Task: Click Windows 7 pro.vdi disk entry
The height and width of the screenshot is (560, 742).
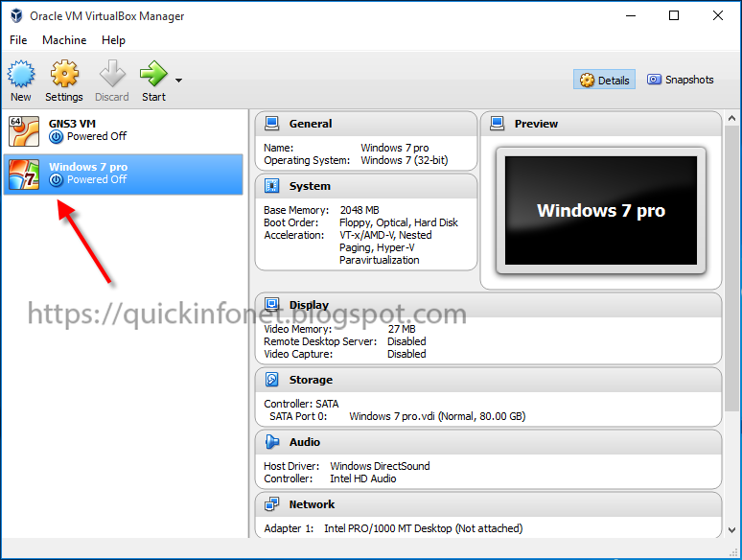Action: [x=437, y=416]
